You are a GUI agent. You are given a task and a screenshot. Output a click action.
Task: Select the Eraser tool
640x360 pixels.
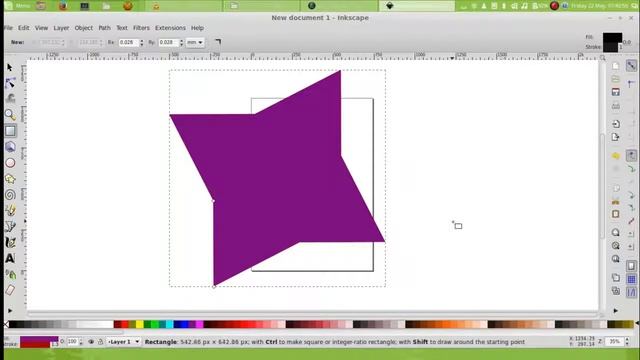[10, 290]
